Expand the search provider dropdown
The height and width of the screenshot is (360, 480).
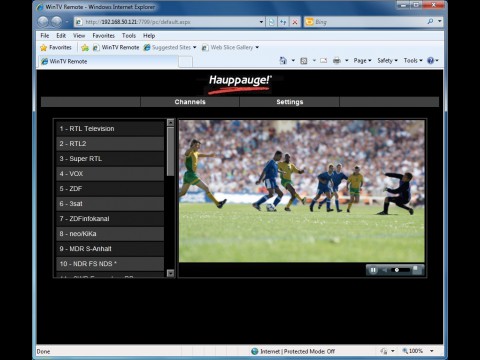coord(440,21)
